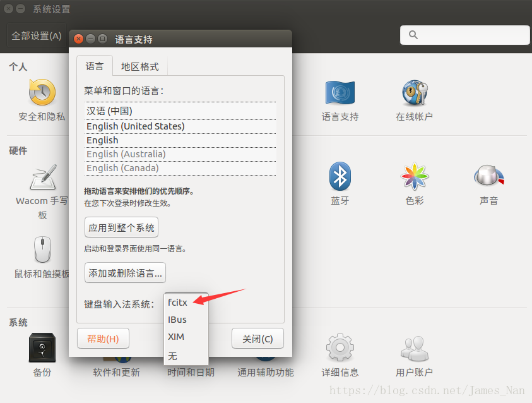Screen dimensions: 532x403
Task: Select English (Canada) language row
Action: 180,168
